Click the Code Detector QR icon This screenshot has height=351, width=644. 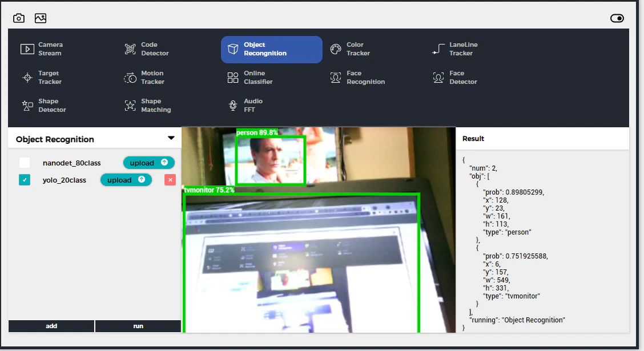130,49
